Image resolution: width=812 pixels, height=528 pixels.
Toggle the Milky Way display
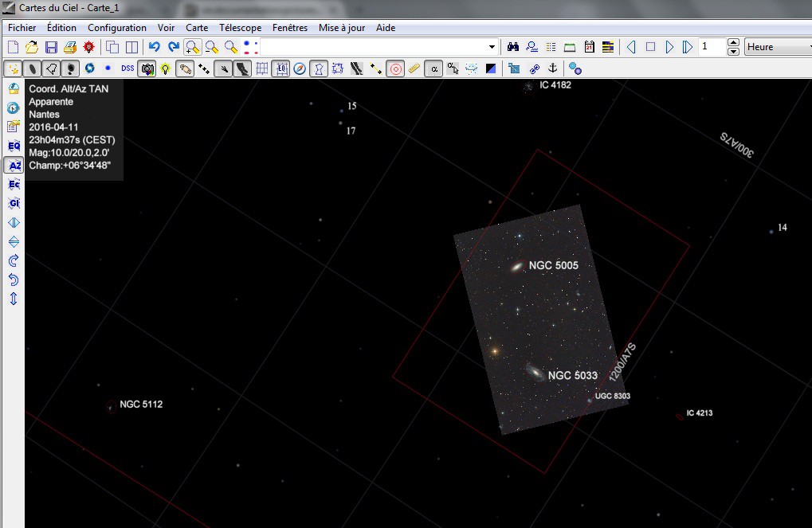(241, 68)
